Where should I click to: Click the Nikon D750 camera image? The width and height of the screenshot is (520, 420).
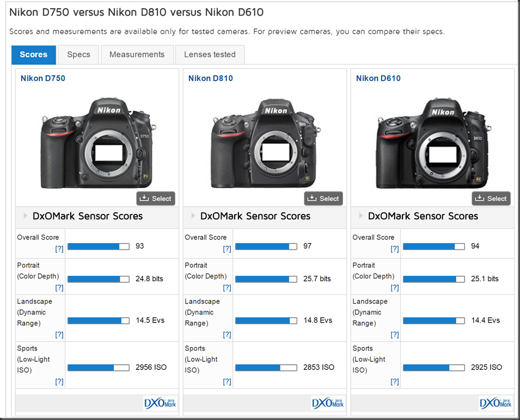click(98, 143)
